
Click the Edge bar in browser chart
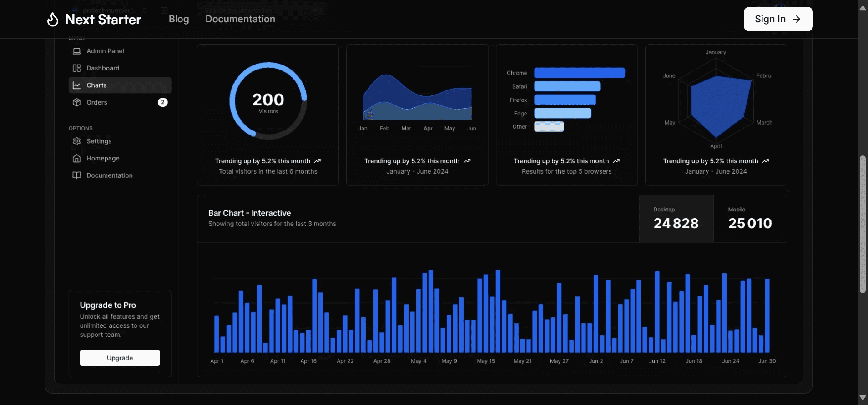pyautogui.click(x=563, y=113)
